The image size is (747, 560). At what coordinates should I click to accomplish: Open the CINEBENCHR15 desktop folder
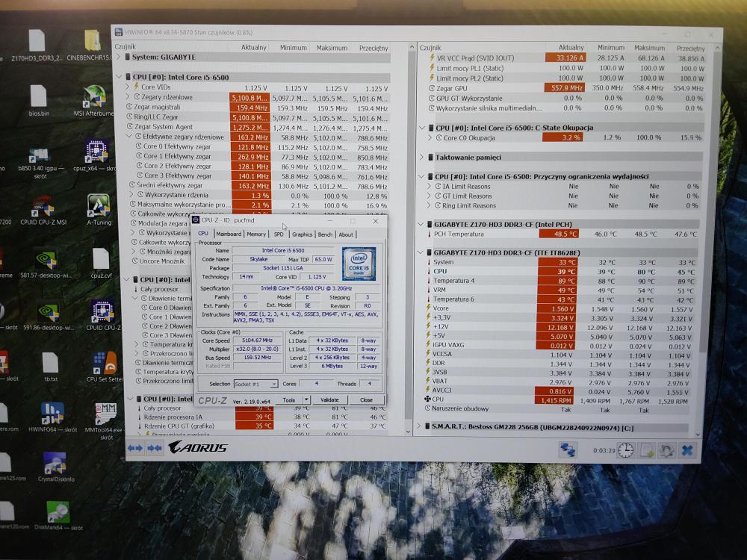click(93, 46)
